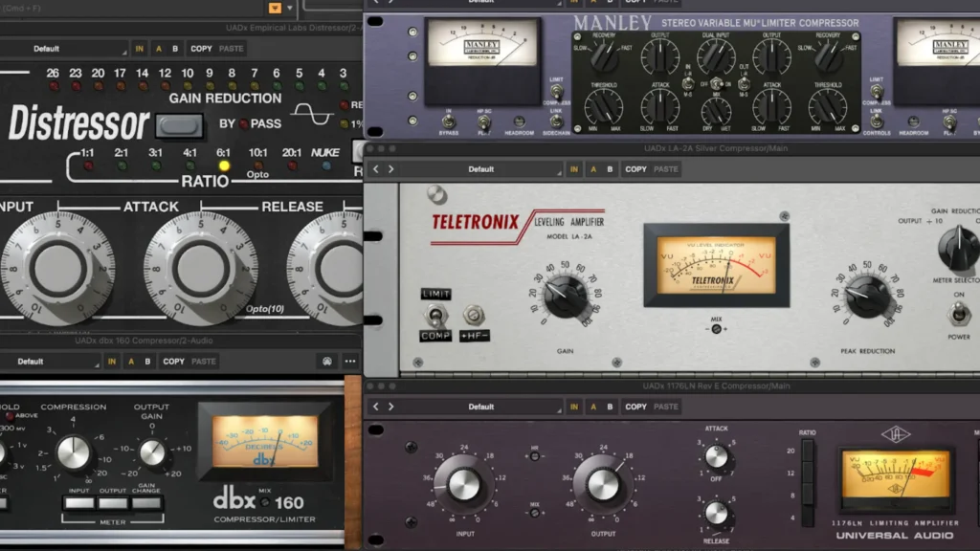Open the dbx 160 three-dot more menu
The image size is (980, 551).
coord(350,361)
